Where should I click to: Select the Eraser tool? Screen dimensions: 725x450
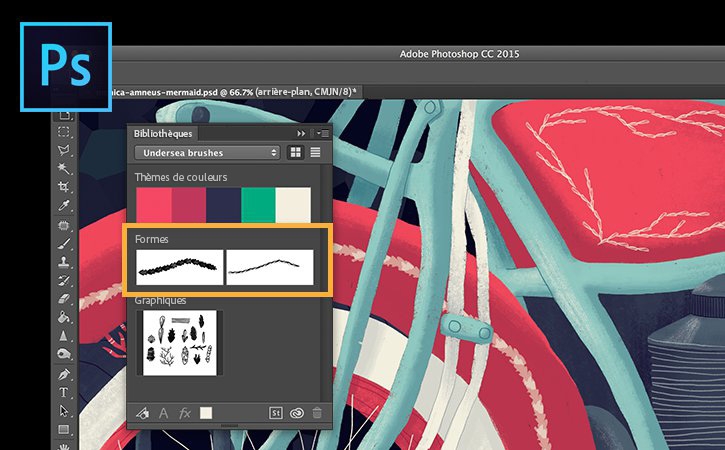64,299
